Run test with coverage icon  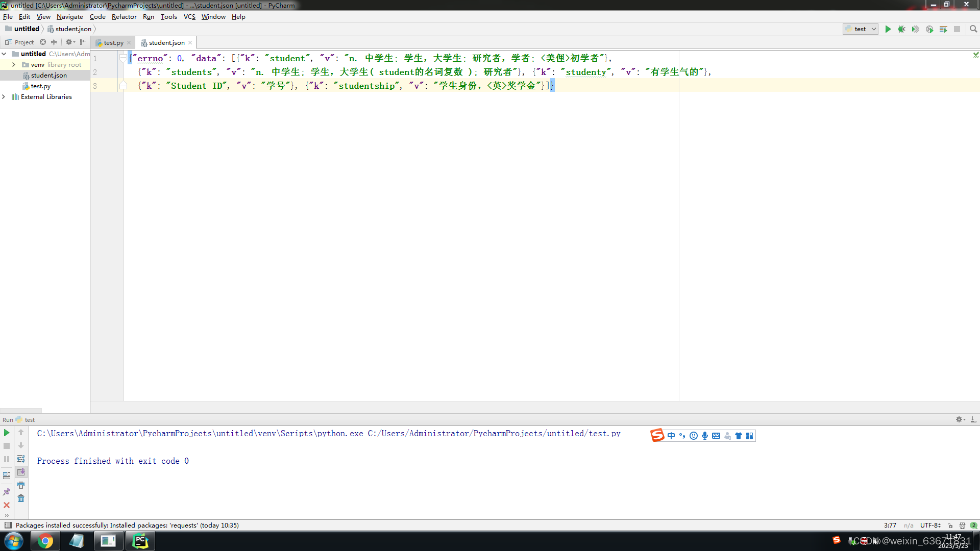(x=916, y=29)
